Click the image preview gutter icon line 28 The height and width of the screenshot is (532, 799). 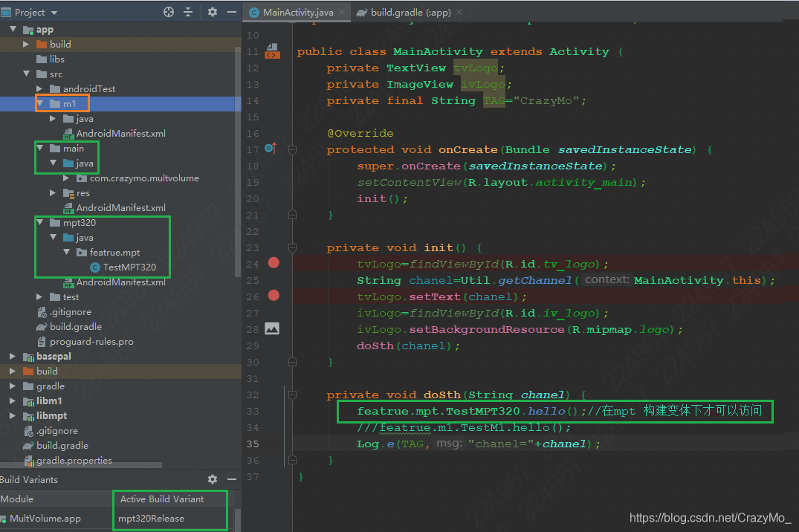click(272, 328)
